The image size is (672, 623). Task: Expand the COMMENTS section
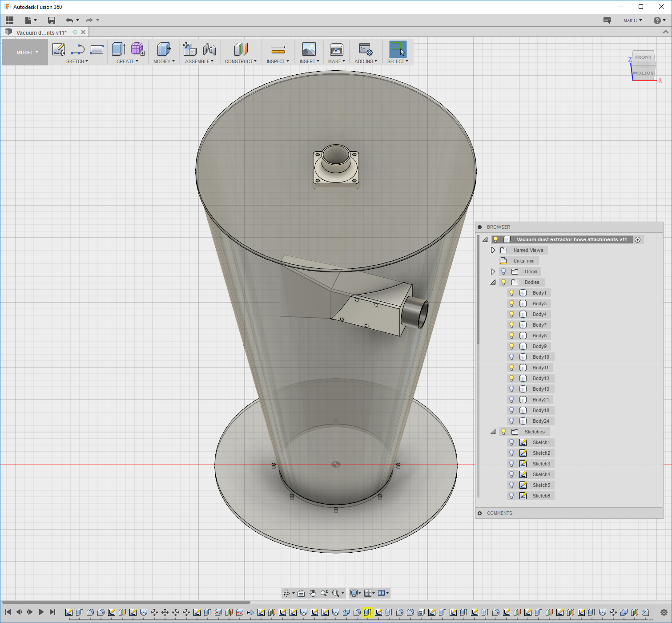480,513
